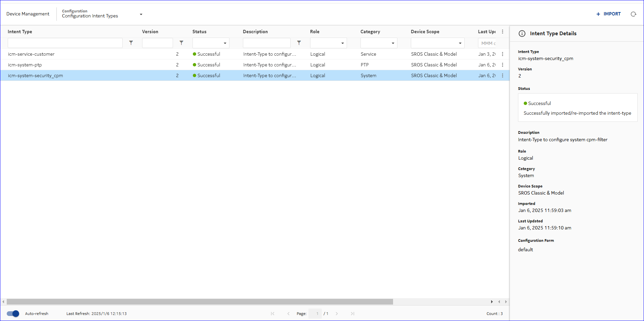Click the Intent Type filter text field

click(x=65, y=43)
